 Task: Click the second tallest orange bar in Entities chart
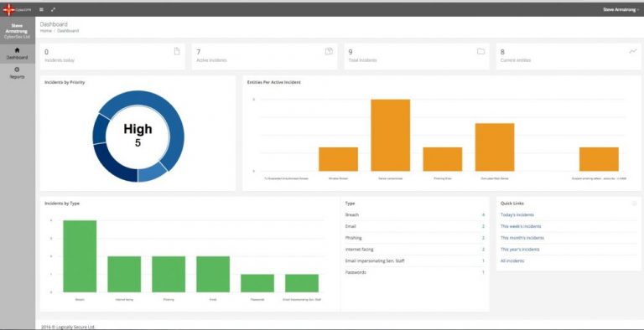(x=495, y=147)
